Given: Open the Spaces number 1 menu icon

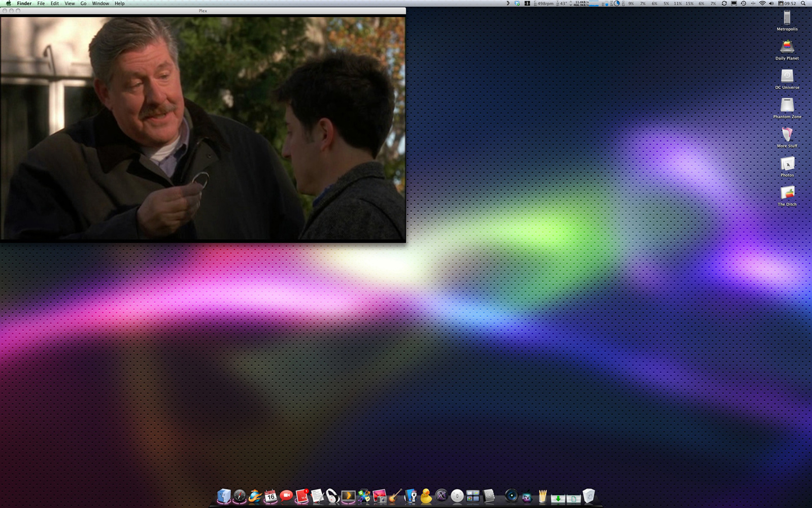Looking at the screenshot, I should point(527,4).
